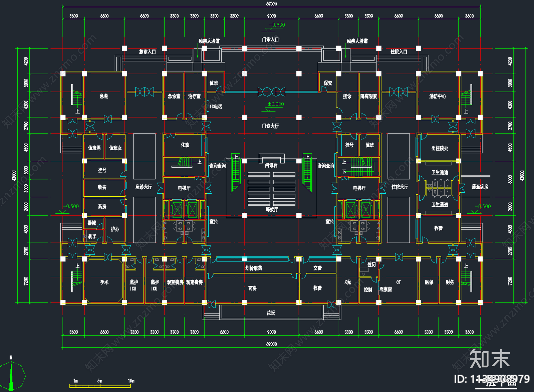Select the 值班男 room label
The width and height of the screenshot is (534, 392).
click(x=94, y=148)
